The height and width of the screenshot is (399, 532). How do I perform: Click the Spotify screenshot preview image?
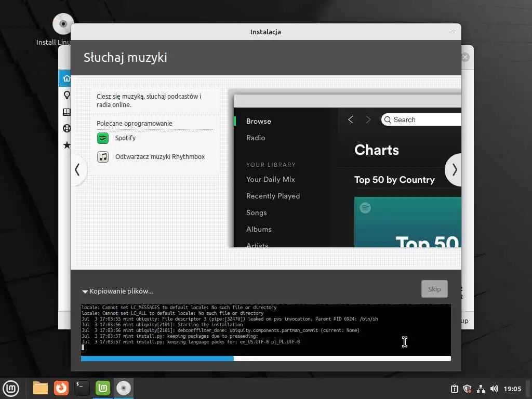click(x=347, y=171)
